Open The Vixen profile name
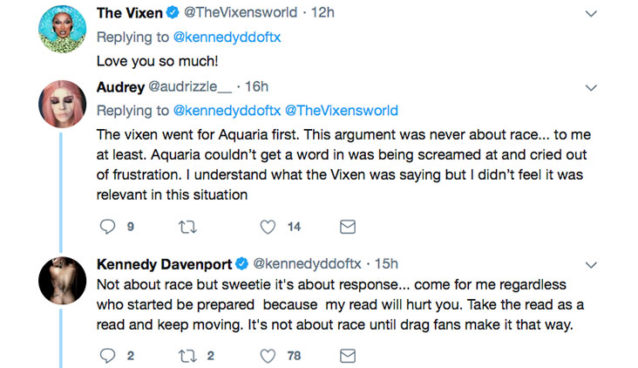The width and height of the screenshot is (638, 368). click(x=129, y=13)
